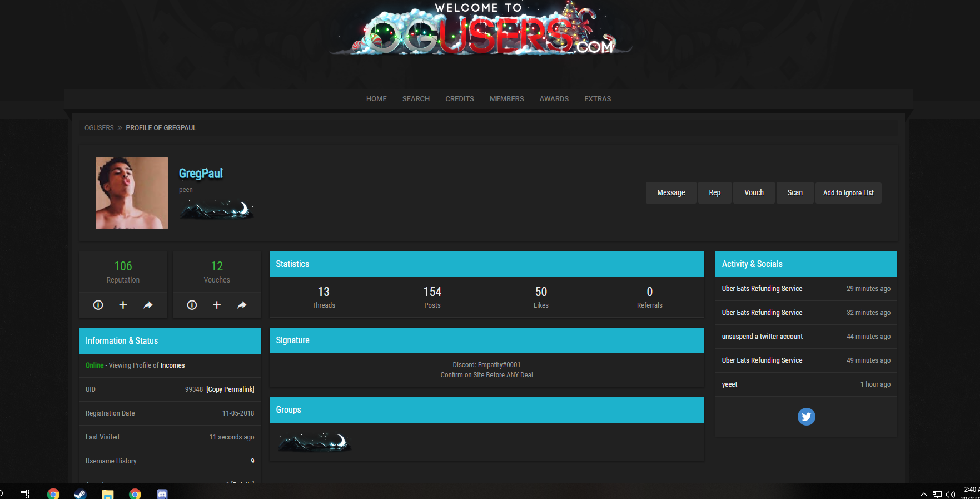Open the vouches info icon
Screen dimensions: 980x499
click(x=192, y=305)
